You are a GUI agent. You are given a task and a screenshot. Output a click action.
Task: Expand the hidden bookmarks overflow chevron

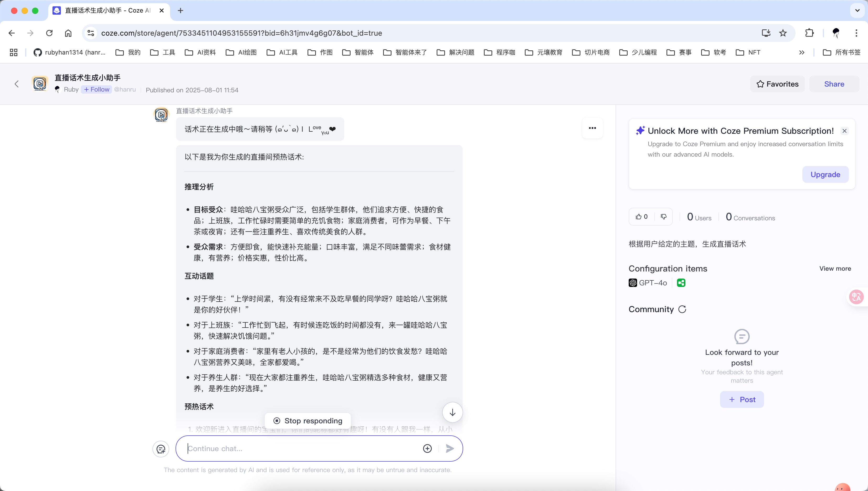802,52
